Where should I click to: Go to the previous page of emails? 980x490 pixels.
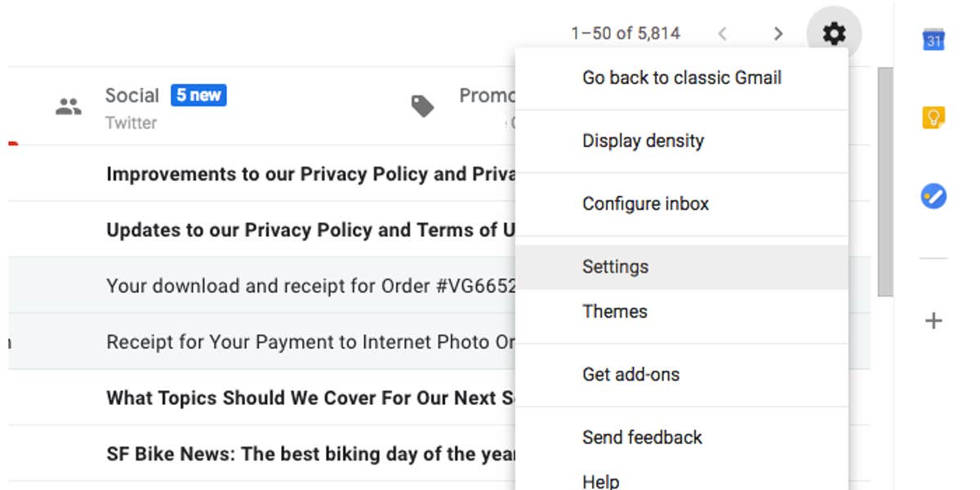[x=723, y=33]
